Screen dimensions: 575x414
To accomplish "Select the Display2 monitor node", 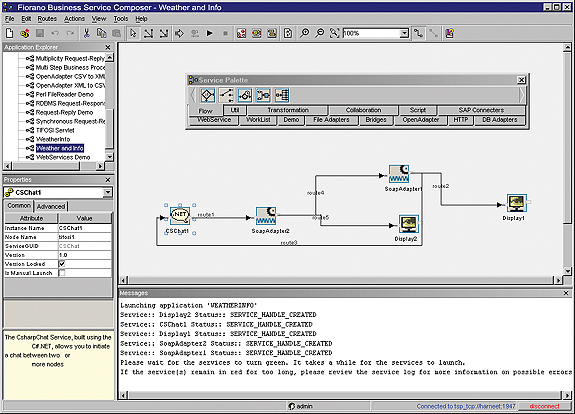I will [x=409, y=224].
